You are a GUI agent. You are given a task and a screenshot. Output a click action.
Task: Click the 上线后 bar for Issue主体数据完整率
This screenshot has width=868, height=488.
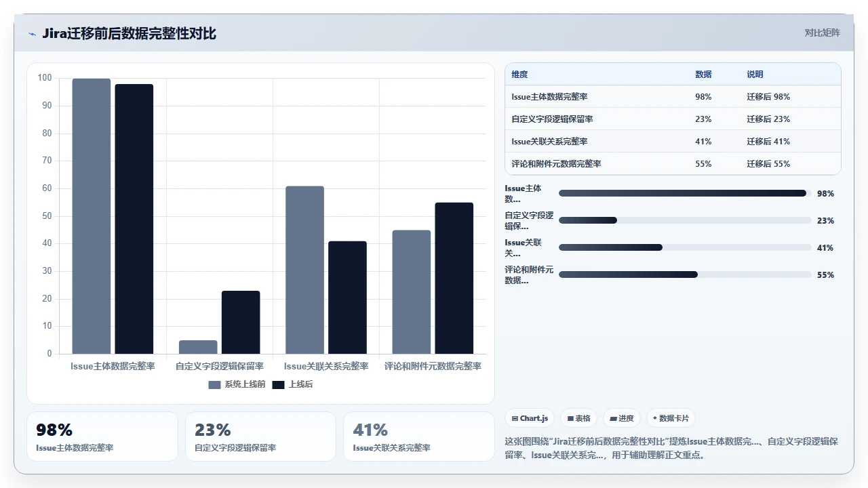(134, 219)
